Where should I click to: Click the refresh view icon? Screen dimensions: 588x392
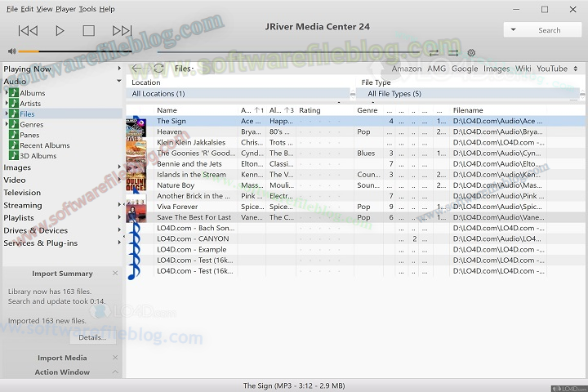point(158,69)
